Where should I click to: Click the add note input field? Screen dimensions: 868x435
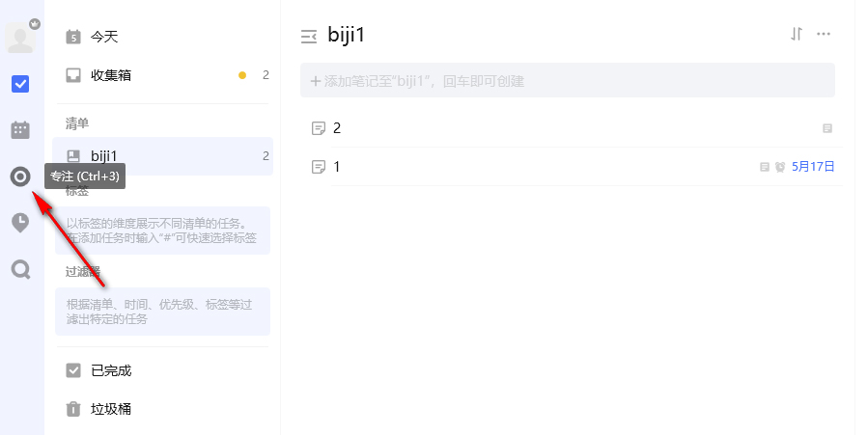pos(568,81)
